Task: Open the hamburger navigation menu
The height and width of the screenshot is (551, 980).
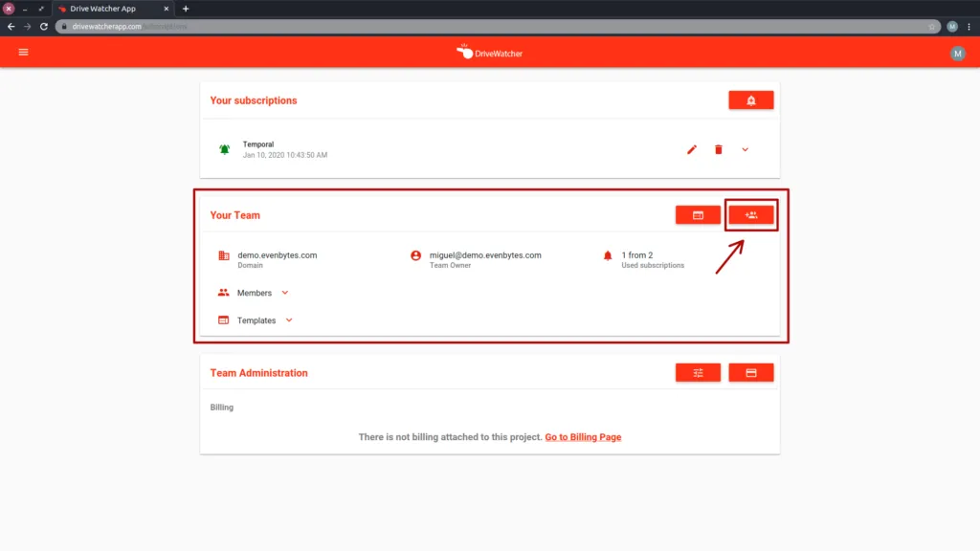Action: (x=23, y=53)
